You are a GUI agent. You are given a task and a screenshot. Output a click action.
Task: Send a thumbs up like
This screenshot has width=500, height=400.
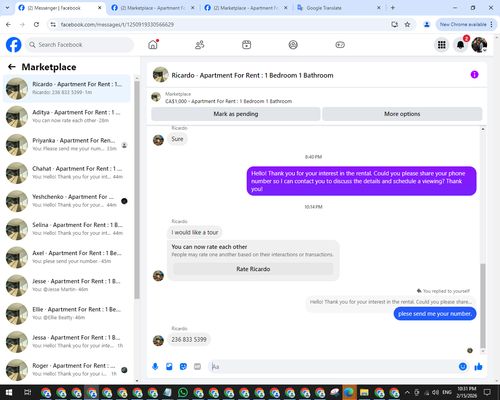(x=478, y=367)
